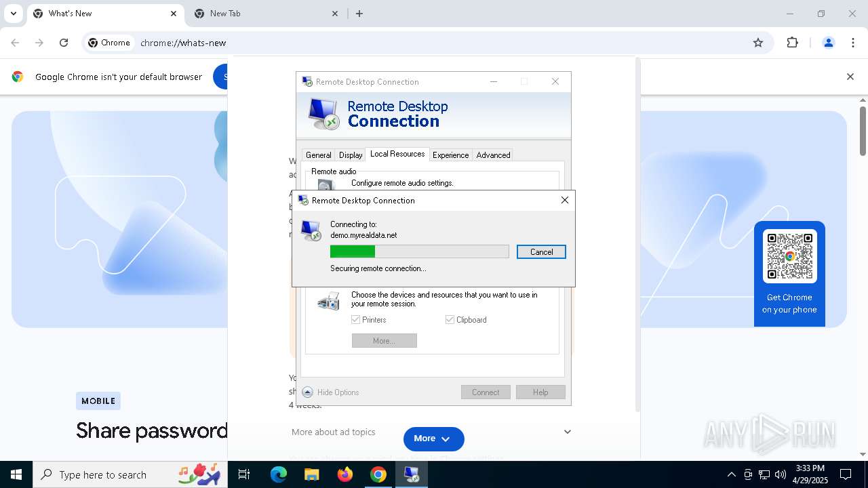Open the Chrome three-dot menu
This screenshot has height=488, width=868.
coord(853,43)
